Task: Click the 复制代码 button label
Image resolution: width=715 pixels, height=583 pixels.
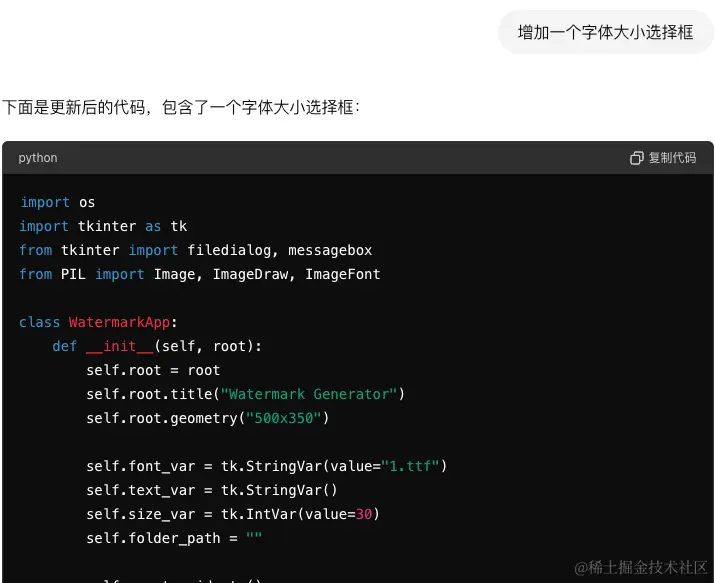Action: 672,158
